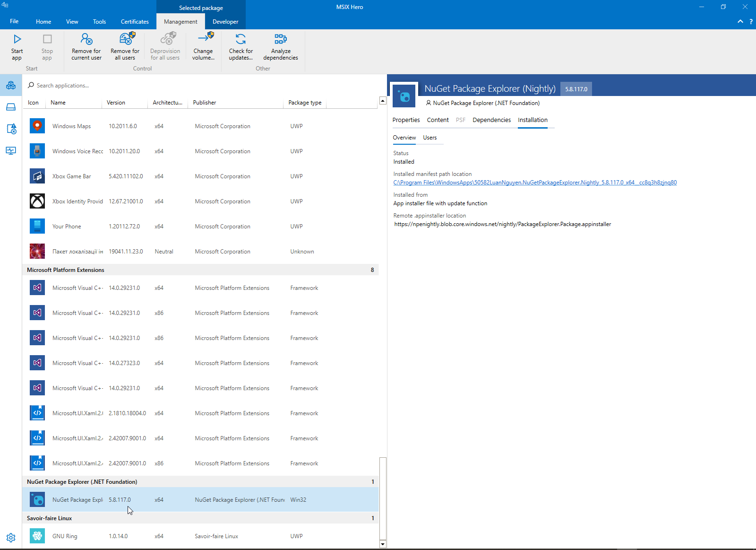The height and width of the screenshot is (550, 756).
Task: Click version 12.67.21001.0 in the list
Action: tap(126, 201)
